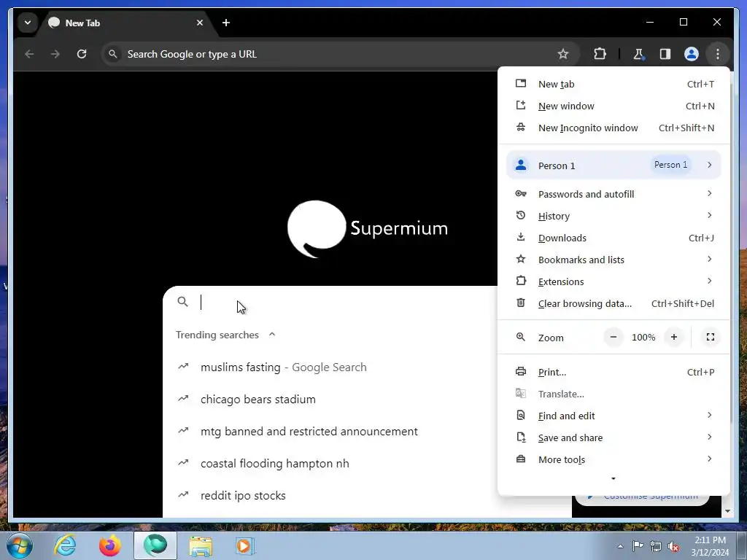Select 'coastal flooding hampton nh' suggestion
747x560 pixels.
click(x=330, y=463)
